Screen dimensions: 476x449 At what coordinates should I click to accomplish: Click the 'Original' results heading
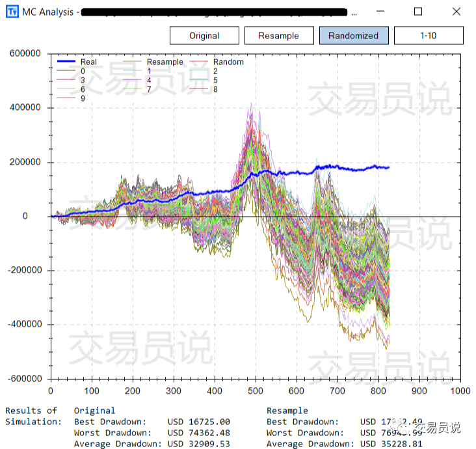click(94, 411)
